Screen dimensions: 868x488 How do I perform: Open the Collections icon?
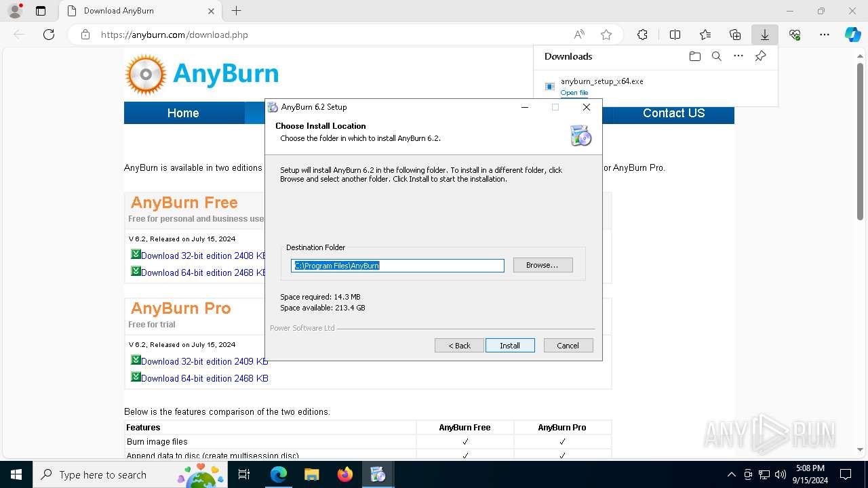[x=735, y=35]
